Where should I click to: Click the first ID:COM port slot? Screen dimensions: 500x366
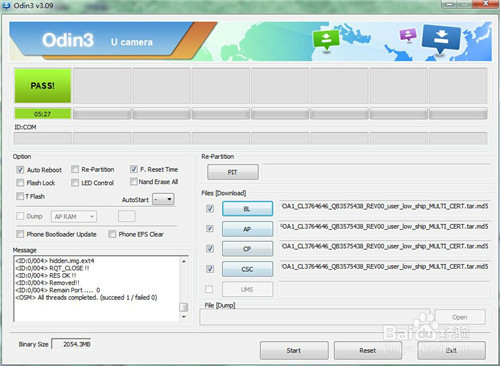click(x=43, y=138)
